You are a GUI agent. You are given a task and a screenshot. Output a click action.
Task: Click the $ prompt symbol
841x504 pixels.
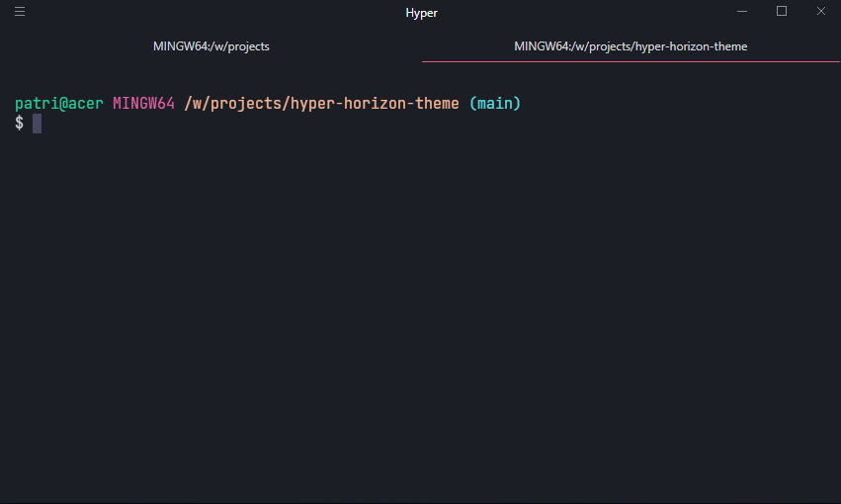(20, 124)
